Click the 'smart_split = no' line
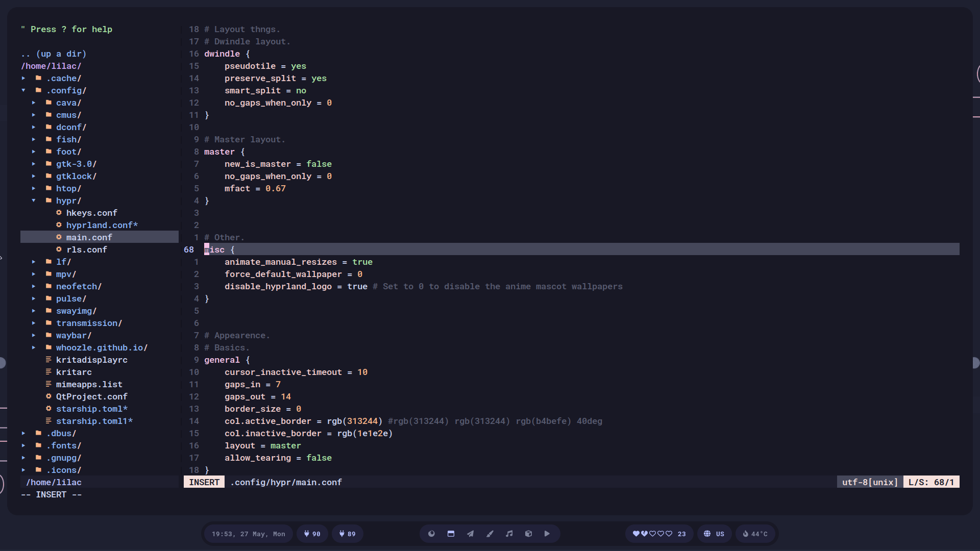The height and width of the screenshot is (551, 980). (265, 90)
